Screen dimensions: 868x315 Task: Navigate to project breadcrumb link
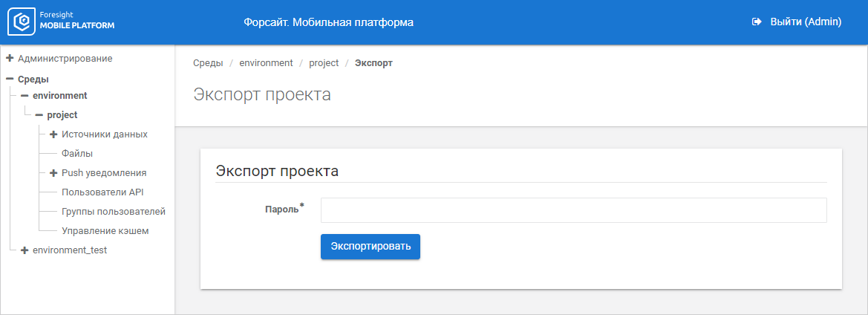tap(324, 63)
